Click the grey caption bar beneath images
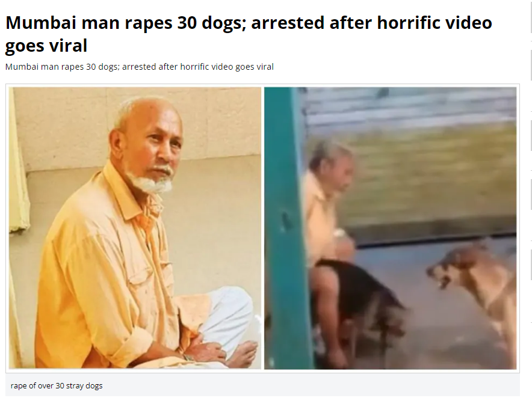This screenshot has width=532, height=398. pos(262,386)
